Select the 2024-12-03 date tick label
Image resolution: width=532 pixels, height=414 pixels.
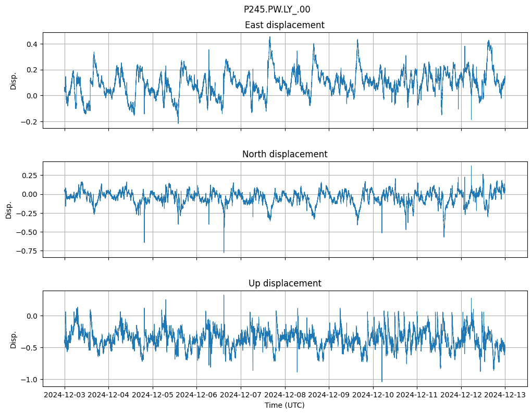click(65, 395)
